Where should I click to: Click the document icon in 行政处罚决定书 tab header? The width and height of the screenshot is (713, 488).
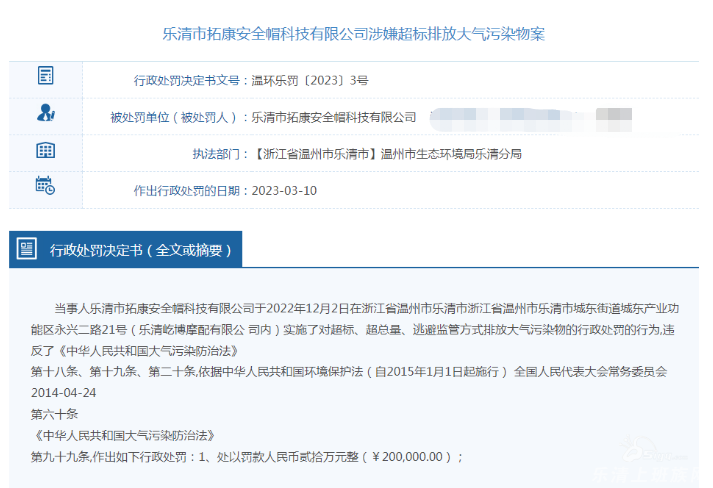pyautogui.click(x=27, y=249)
